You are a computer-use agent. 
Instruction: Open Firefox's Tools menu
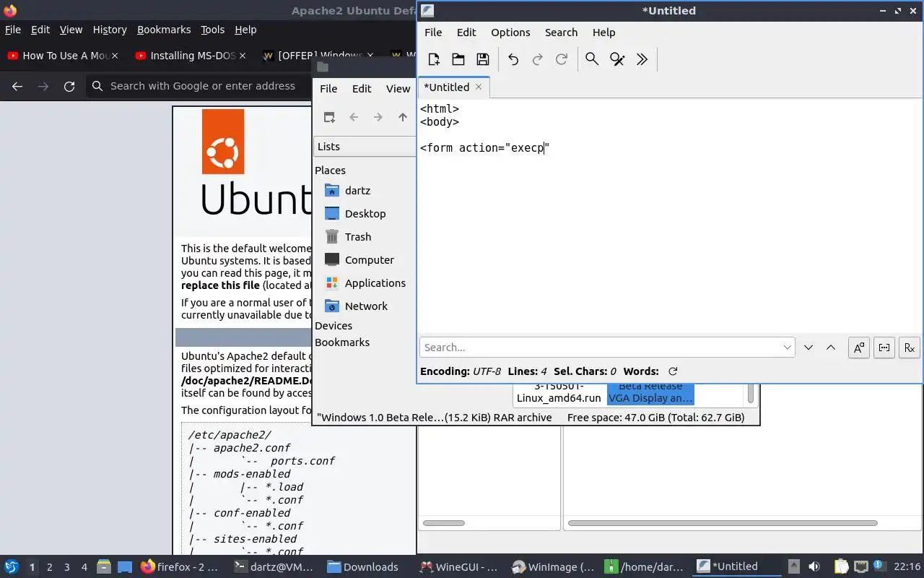point(212,30)
